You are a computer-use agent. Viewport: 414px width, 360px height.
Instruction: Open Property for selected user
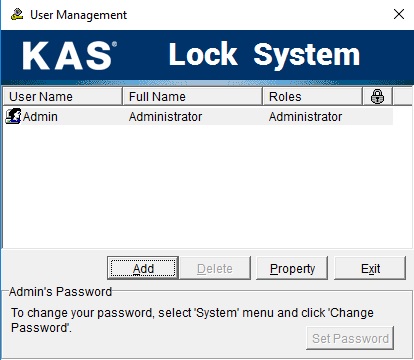pyautogui.click(x=292, y=268)
